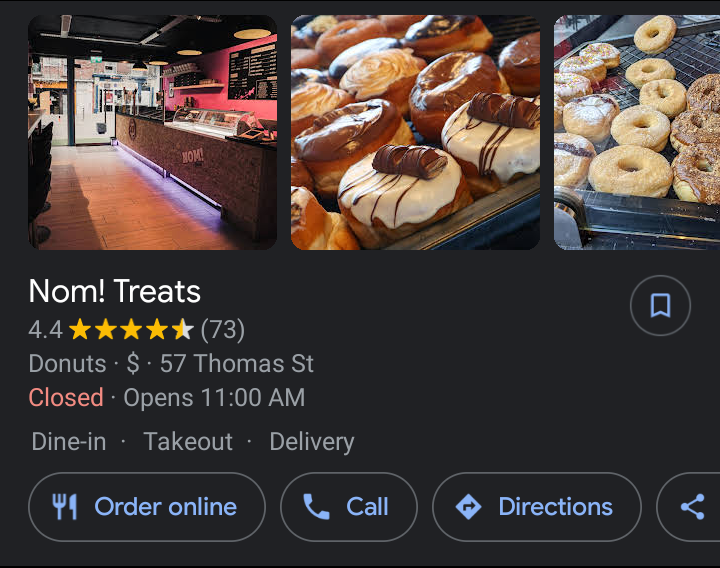View the chocolate glazed donuts photo
The width and height of the screenshot is (720, 568).
coord(416,132)
